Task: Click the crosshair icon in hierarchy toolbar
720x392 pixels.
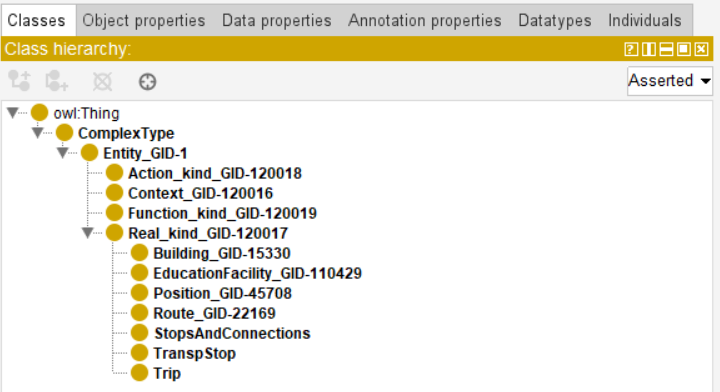Action: click(x=147, y=82)
